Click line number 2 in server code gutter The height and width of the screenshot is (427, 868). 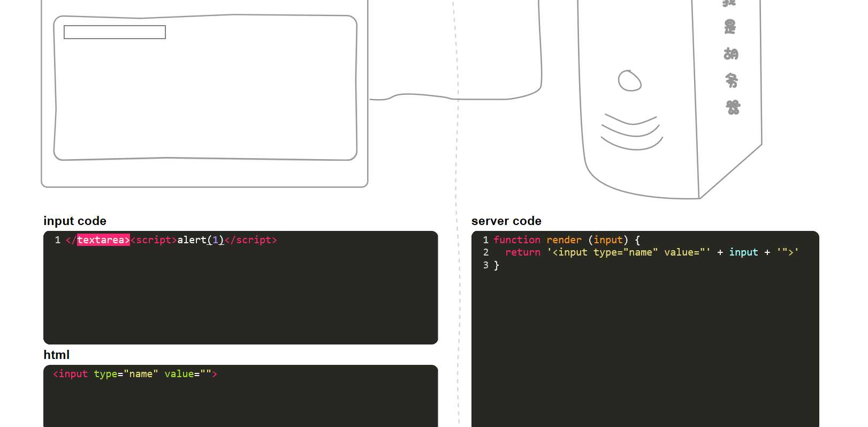486,252
